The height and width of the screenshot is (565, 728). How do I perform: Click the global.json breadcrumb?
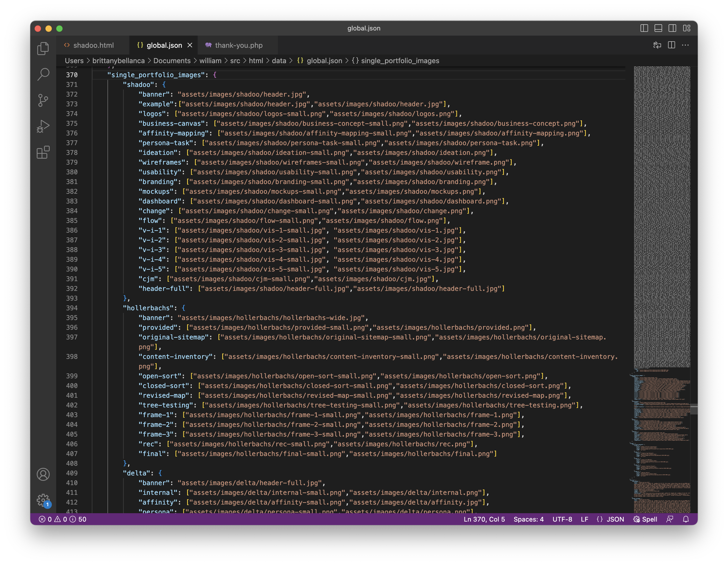pos(320,61)
